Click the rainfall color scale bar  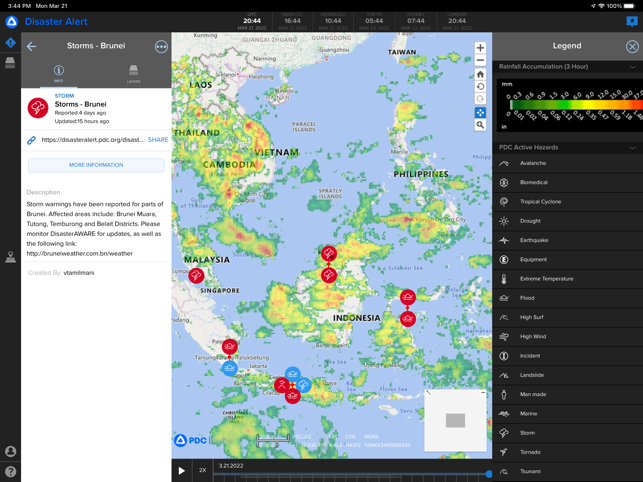[x=576, y=105]
